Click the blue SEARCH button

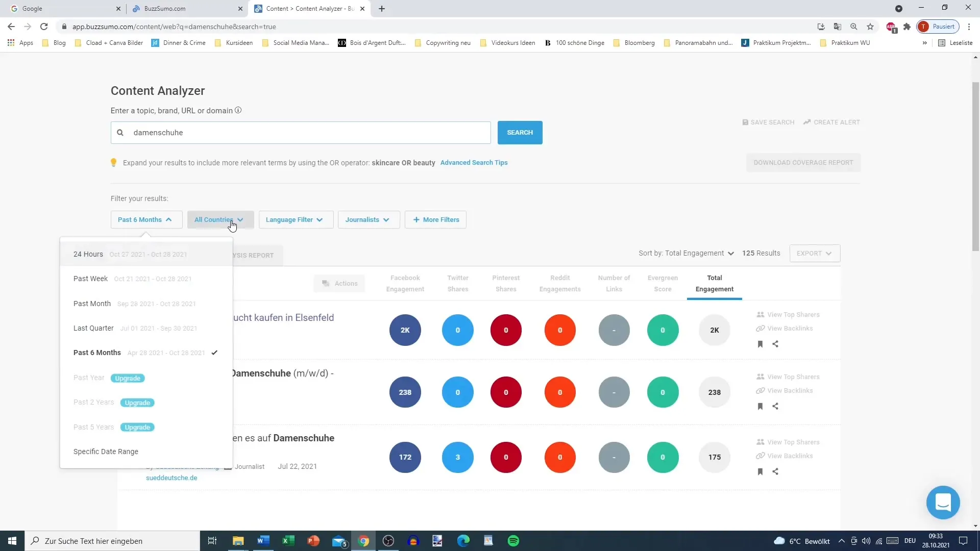[x=520, y=133]
